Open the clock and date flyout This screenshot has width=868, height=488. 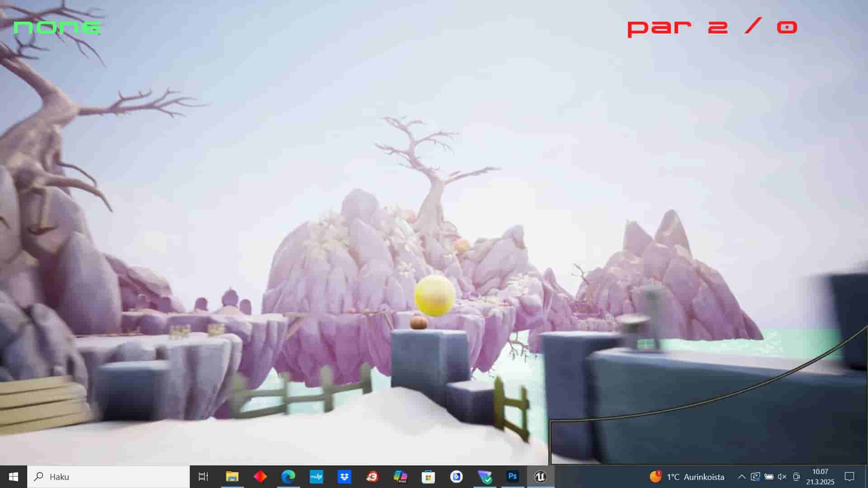tap(820, 477)
